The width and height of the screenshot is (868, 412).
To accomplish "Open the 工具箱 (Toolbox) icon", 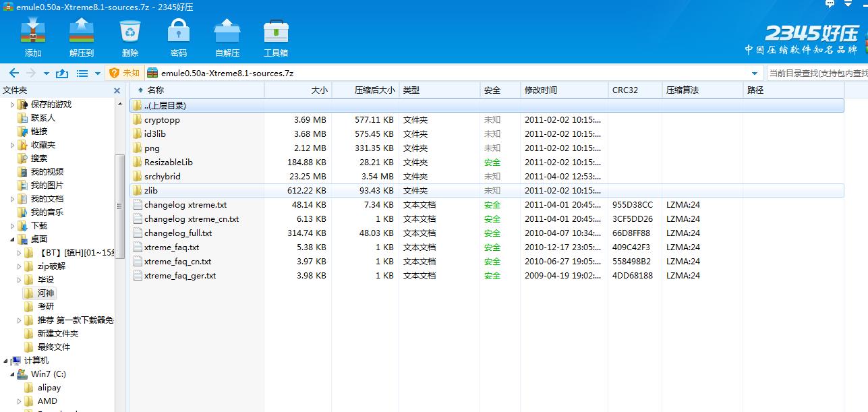I will click(x=276, y=31).
